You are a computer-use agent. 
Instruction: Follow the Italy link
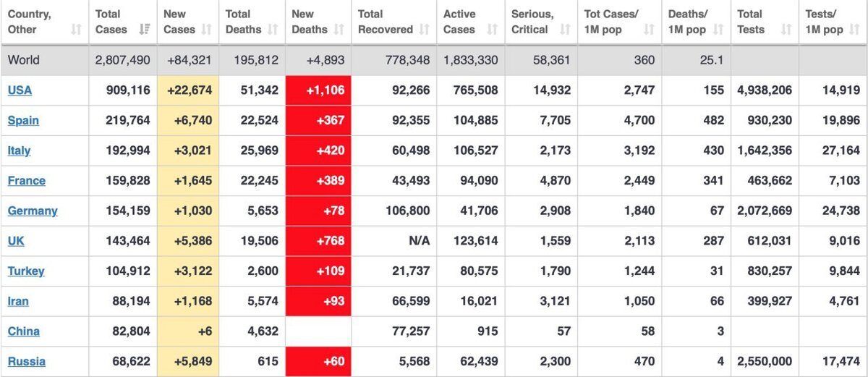[x=19, y=151]
